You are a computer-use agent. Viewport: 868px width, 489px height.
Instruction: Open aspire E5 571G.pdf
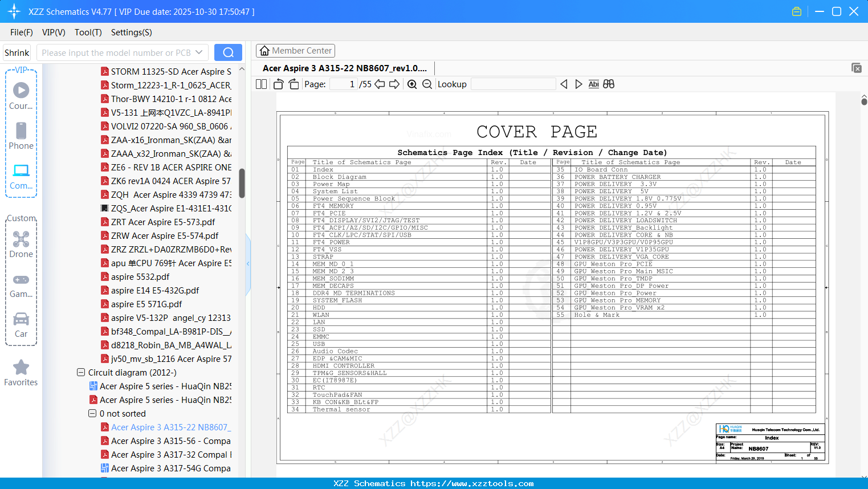[x=142, y=304]
